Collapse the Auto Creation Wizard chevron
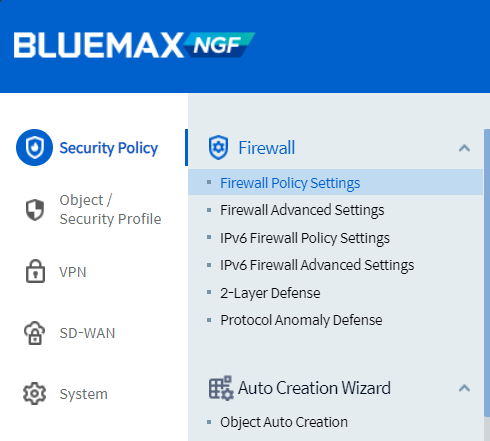The image size is (490, 441). pyautogui.click(x=464, y=388)
